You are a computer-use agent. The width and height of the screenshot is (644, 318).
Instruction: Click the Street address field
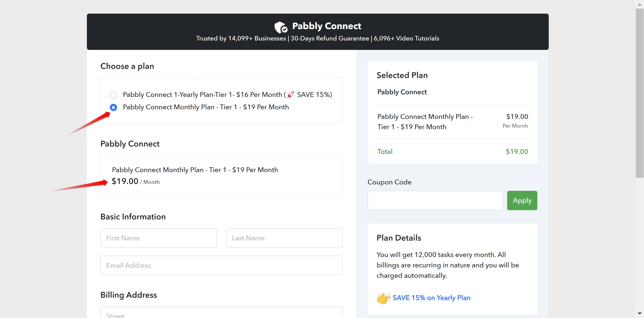(x=221, y=314)
